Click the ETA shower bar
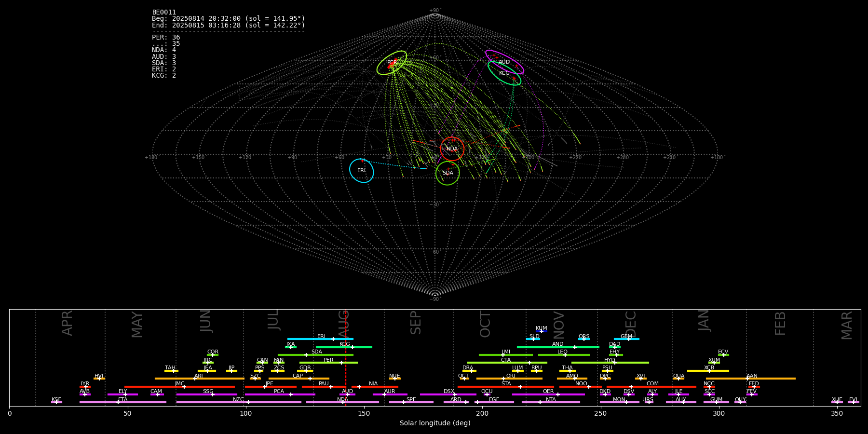 [x=123, y=402]
